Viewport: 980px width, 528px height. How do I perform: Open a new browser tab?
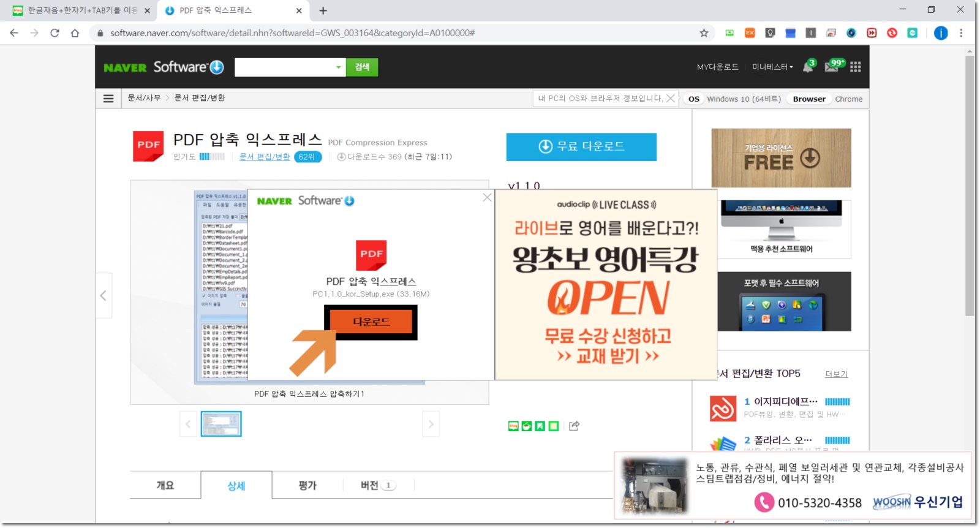tap(323, 10)
